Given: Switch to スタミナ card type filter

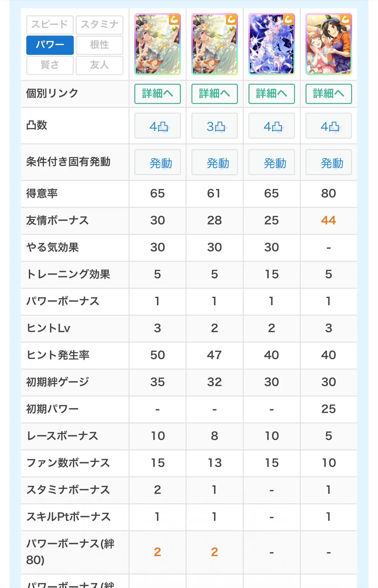Looking at the screenshot, I should coord(100,25).
